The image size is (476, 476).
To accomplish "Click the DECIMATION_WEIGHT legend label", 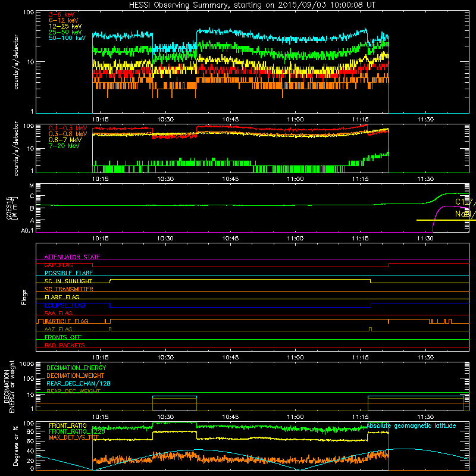I will (x=76, y=375).
